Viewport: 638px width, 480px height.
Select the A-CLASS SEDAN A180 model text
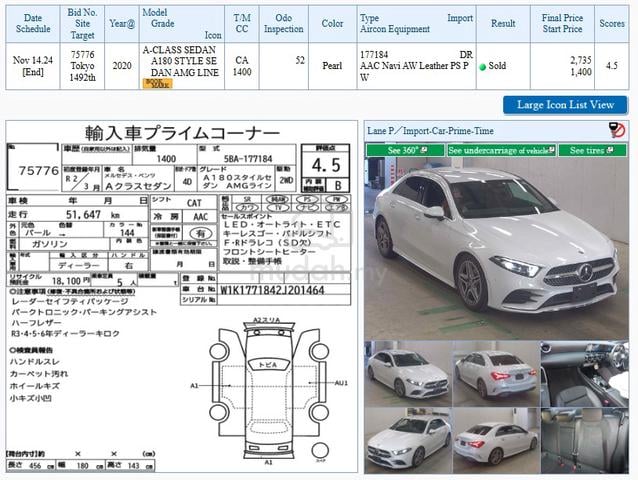(x=181, y=61)
